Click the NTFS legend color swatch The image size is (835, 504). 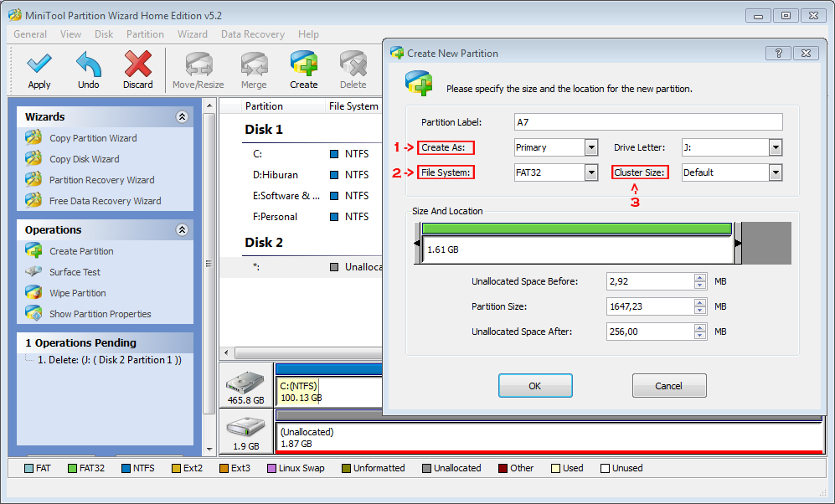point(126,468)
